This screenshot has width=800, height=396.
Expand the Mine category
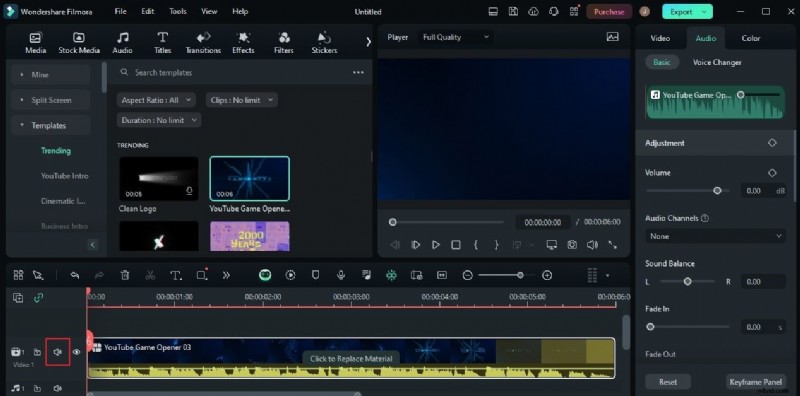(50, 75)
